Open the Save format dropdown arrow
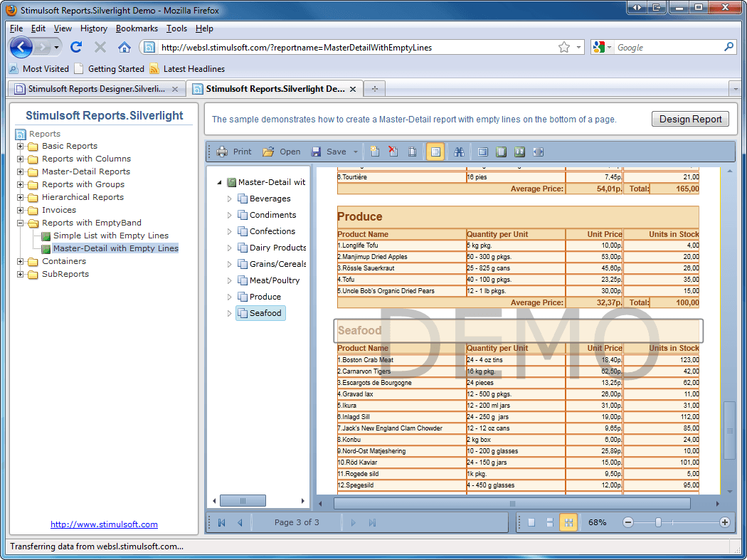 (356, 152)
